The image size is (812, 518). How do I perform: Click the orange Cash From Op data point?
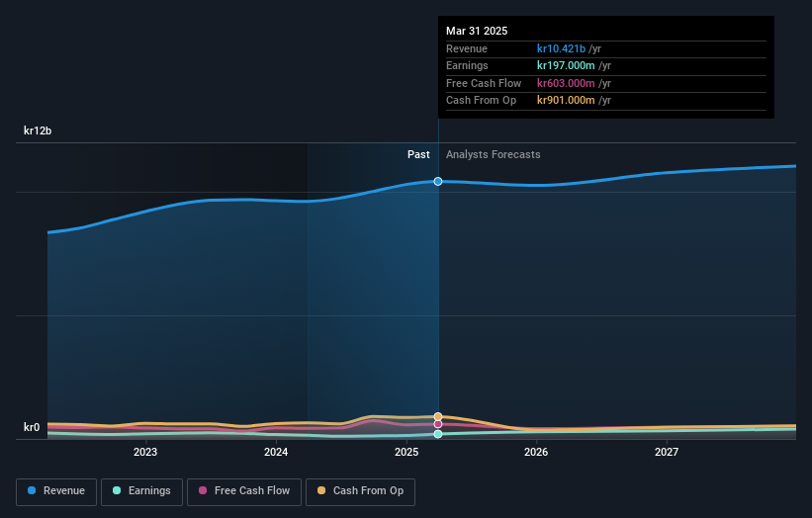438,416
